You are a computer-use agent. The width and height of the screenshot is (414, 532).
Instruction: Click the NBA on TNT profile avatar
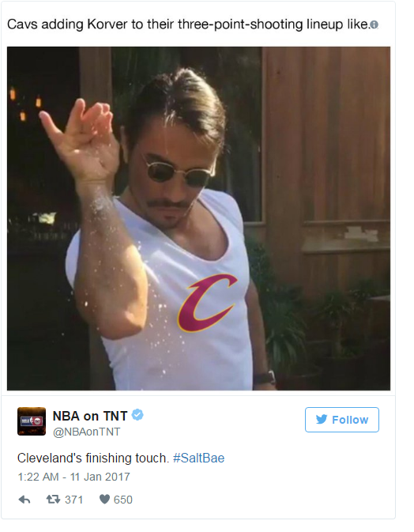pyautogui.click(x=32, y=421)
